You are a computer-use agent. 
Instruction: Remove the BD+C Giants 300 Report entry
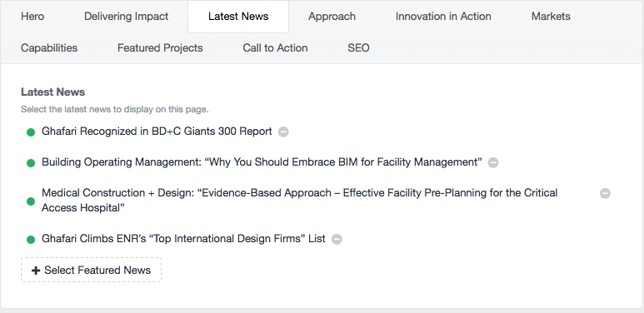pyautogui.click(x=283, y=132)
